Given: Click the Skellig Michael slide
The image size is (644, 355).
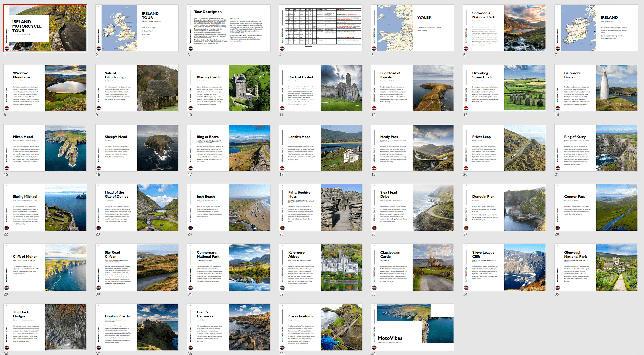Looking at the screenshot, I should pos(45,208).
